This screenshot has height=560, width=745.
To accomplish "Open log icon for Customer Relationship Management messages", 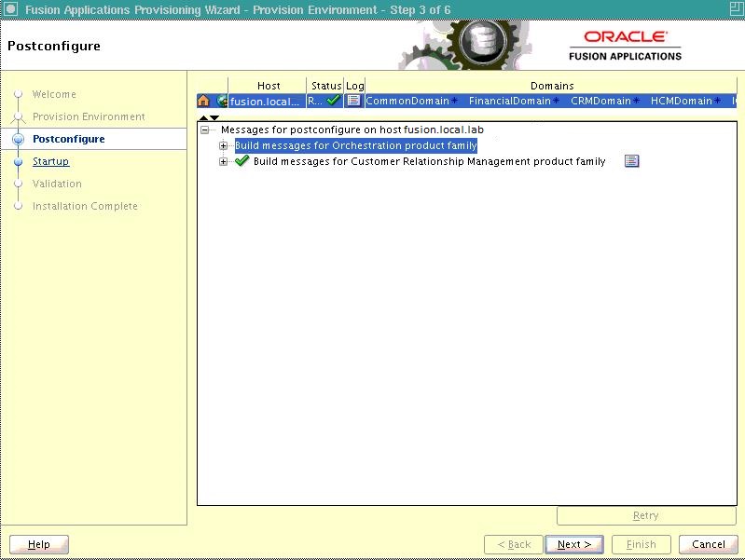I will click(x=631, y=161).
